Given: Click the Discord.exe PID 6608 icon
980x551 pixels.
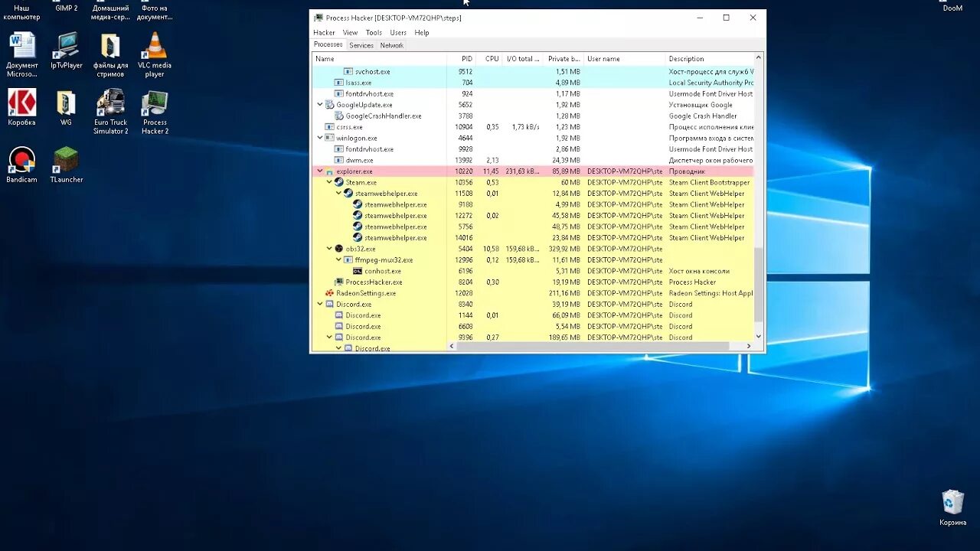Looking at the screenshot, I should [x=339, y=327].
